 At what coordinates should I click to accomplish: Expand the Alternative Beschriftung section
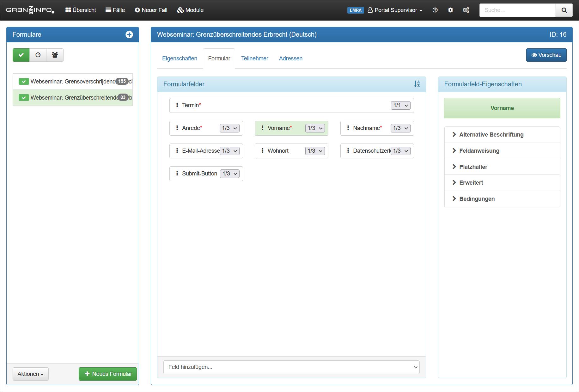[x=491, y=135]
